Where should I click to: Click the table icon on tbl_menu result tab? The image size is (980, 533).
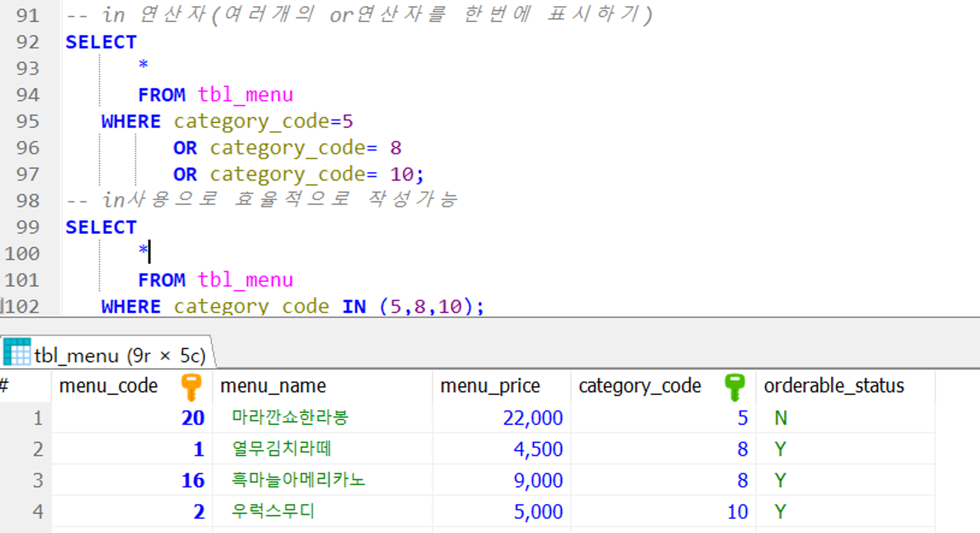click(17, 352)
